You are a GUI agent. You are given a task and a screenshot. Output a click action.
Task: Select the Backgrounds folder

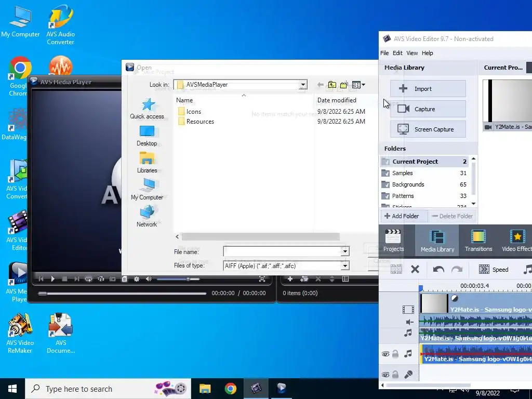click(x=424, y=184)
